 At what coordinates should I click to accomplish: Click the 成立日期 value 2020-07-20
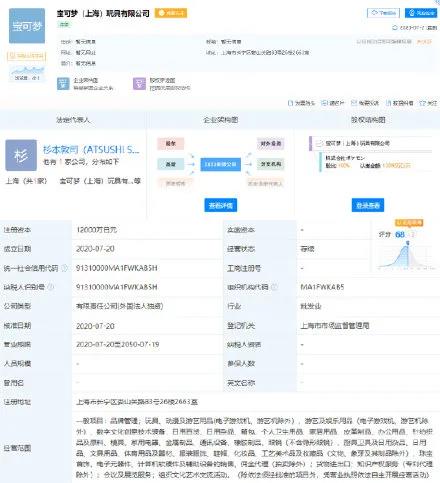click(95, 249)
